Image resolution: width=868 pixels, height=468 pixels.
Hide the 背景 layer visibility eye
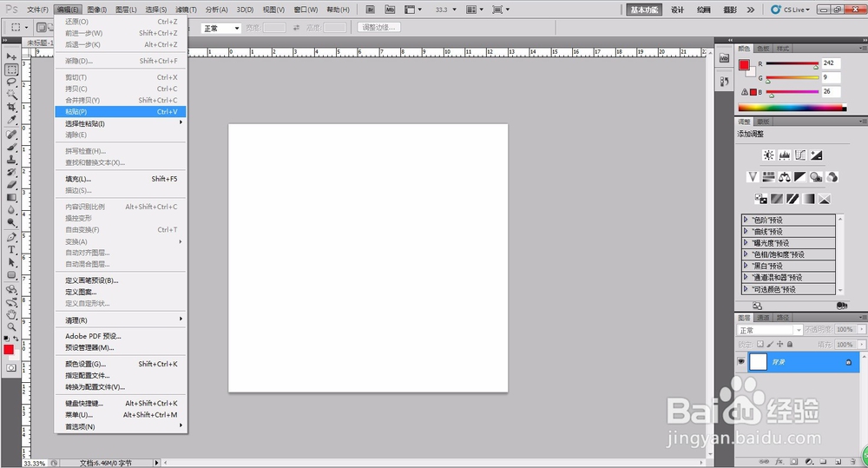pos(741,362)
